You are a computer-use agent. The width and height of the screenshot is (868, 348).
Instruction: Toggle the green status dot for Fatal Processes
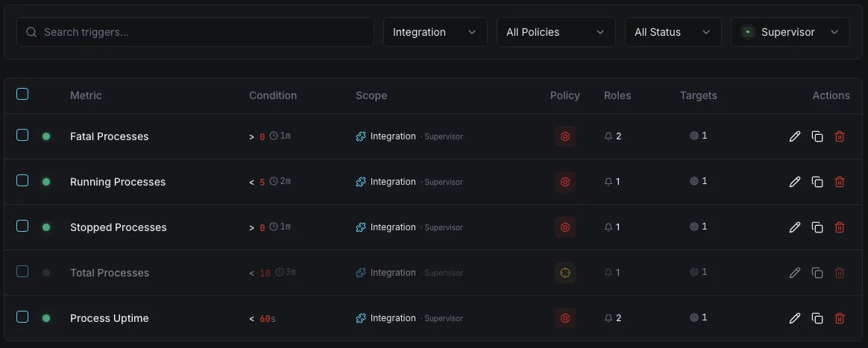(46, 136)
